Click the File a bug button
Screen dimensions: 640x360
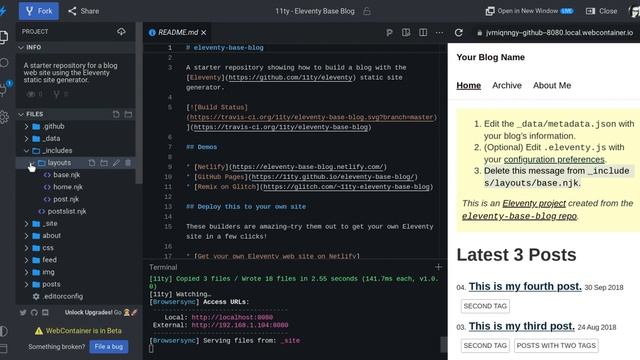tap(109, 347)
